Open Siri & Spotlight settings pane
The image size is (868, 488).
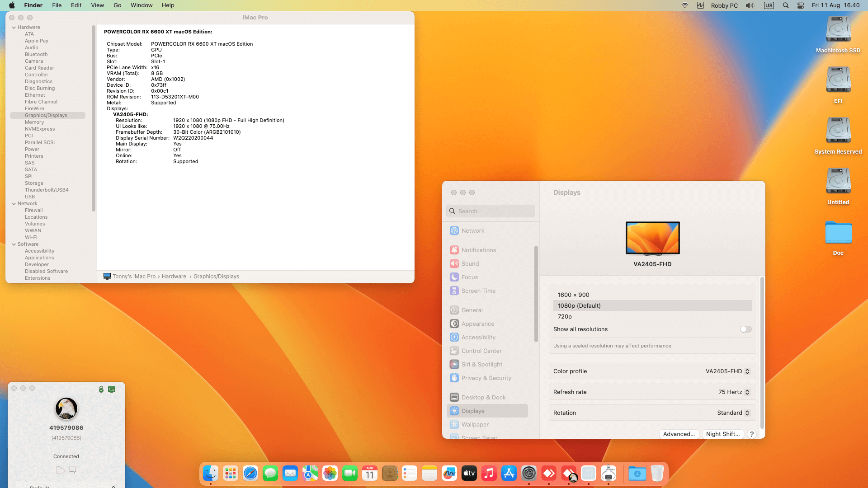point(487,364)
